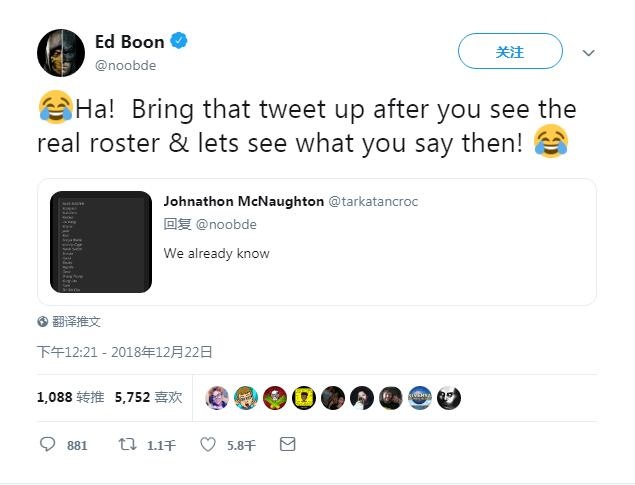View the 5,752 喜欢 likes list

point(149,397)
